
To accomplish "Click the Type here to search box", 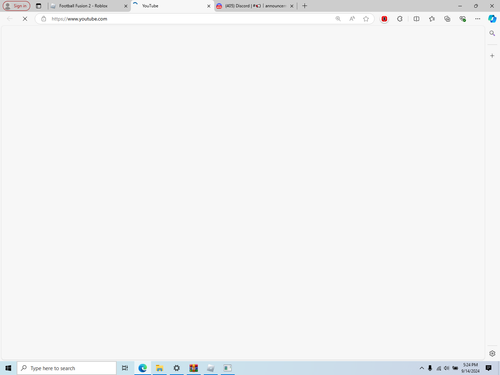I will [x=67, y=368].
